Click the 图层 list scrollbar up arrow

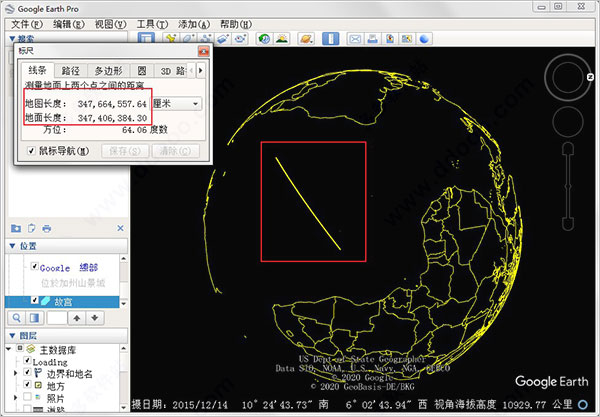coord(124,348)
